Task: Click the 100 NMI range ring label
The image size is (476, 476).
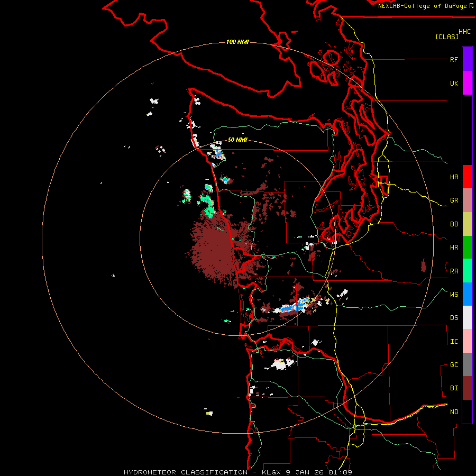Action: point(237,42)
